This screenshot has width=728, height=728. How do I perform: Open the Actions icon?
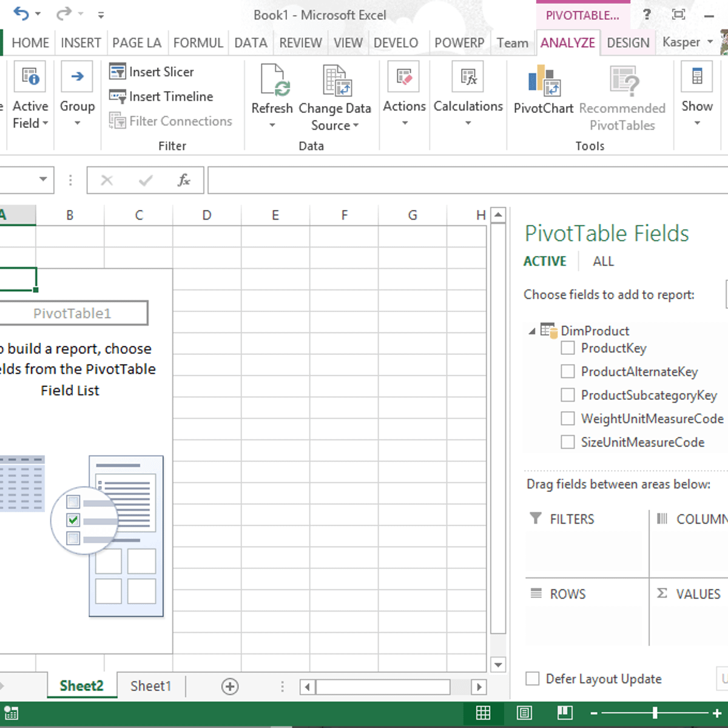click(x=404, y=77)
